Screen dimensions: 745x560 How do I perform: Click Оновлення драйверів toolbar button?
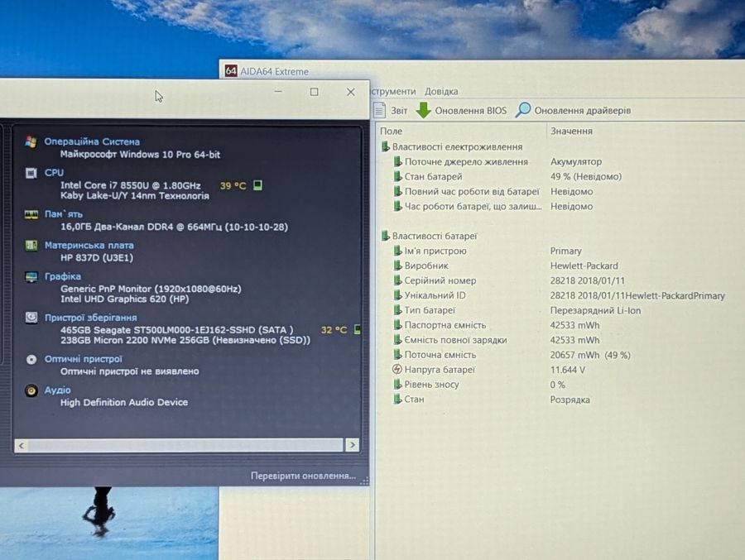pos(574,110)
